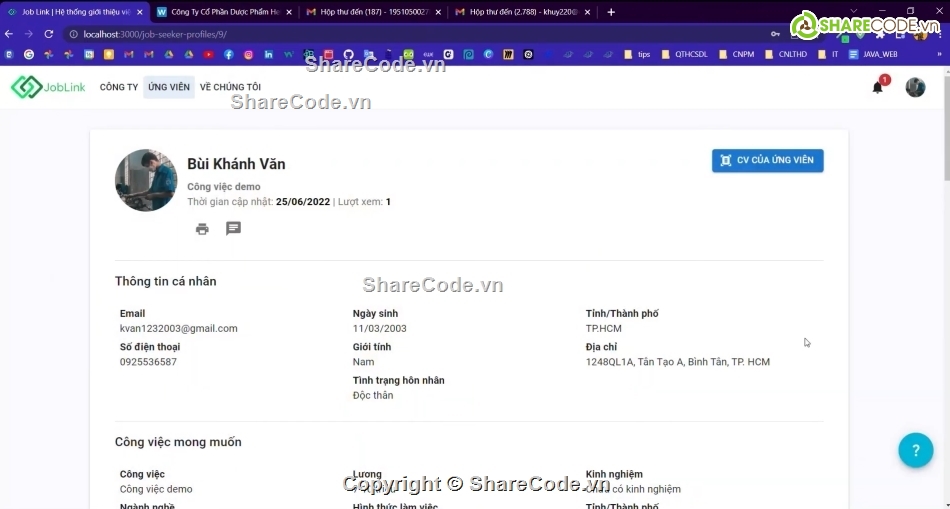Open the QTHCSDL bookmarks folder
The height and width of the screenshot is (509, 950).
coord(684,55)
